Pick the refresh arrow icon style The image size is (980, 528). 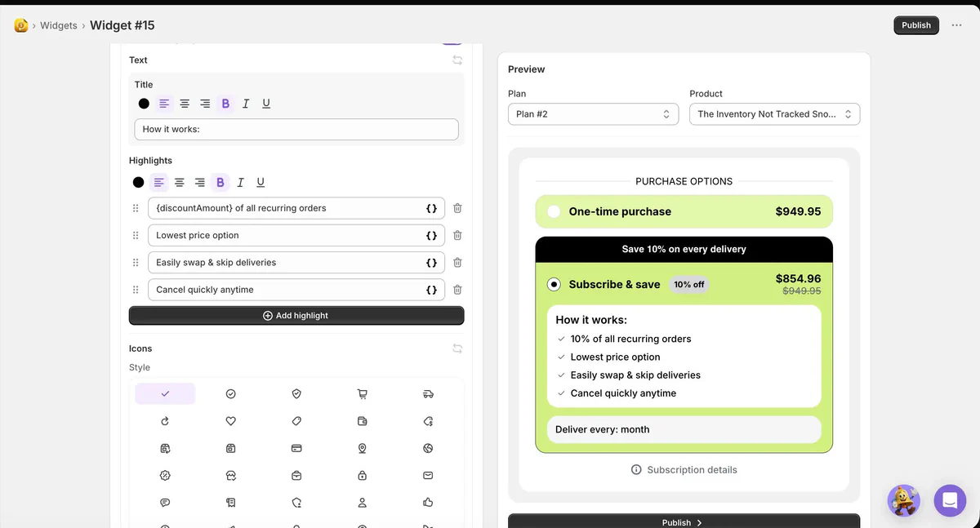pyautogui.click(x=165, y=421)
